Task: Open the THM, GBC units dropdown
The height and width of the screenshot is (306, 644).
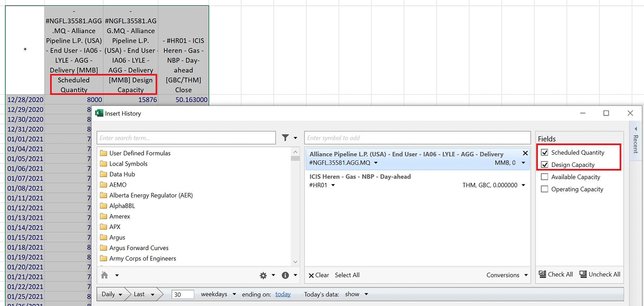Action: [x=524, y=185]
